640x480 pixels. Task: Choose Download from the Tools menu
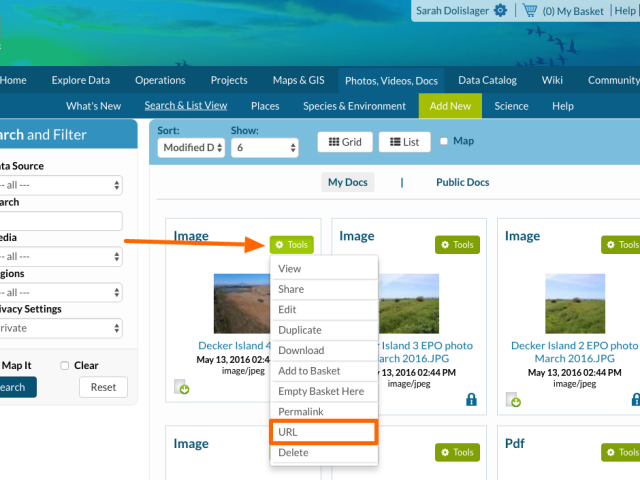click(324, 350)
